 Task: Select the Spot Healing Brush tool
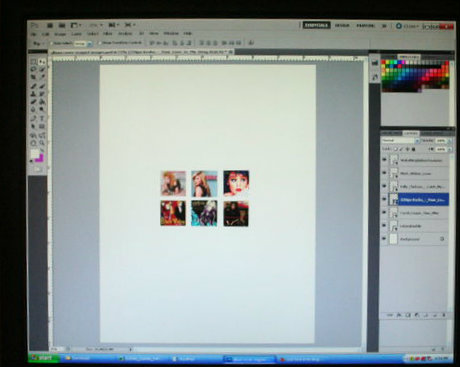[x=33, y=86]
